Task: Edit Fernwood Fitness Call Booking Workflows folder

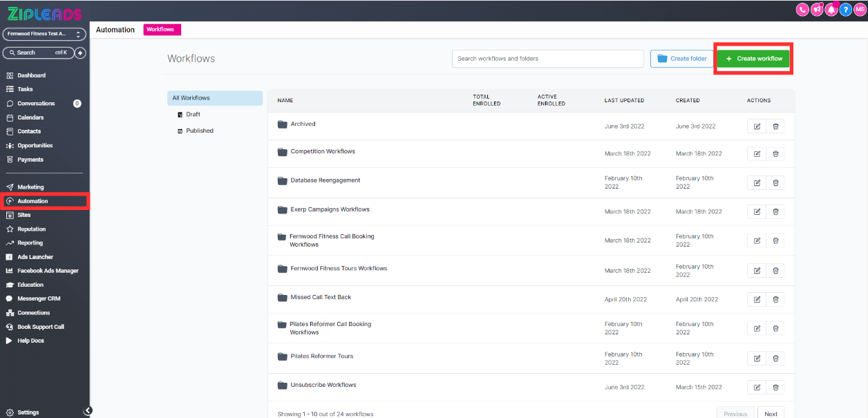Action: coord(757,240)
